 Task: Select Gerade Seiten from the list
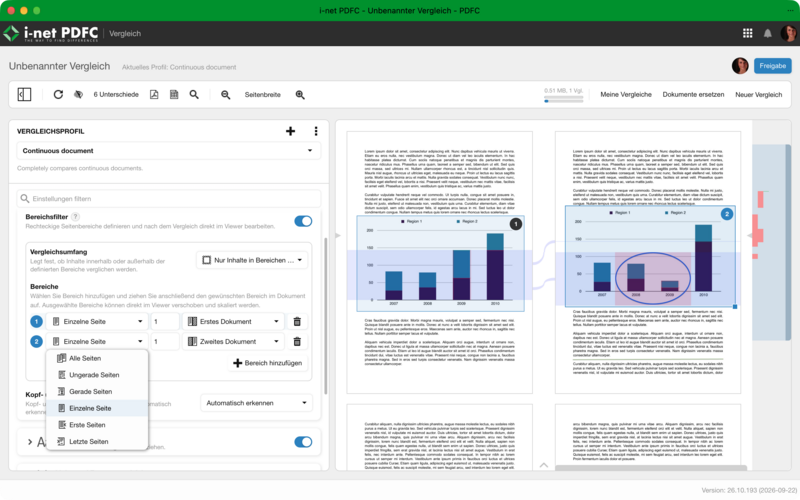pyautogui.click(x=97, y=391)
